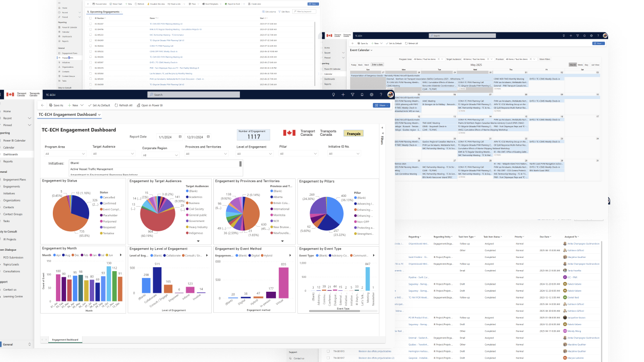Open the calendar picker for the 1/1/2024 date
Screen dimensions: 644x362
(179, 137)
